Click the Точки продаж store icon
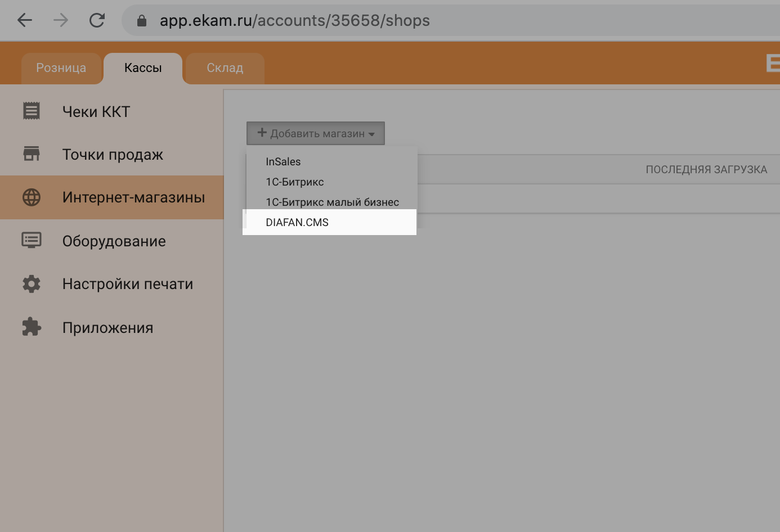This screenshot has height=532, width=780. [x=32, y=154]
